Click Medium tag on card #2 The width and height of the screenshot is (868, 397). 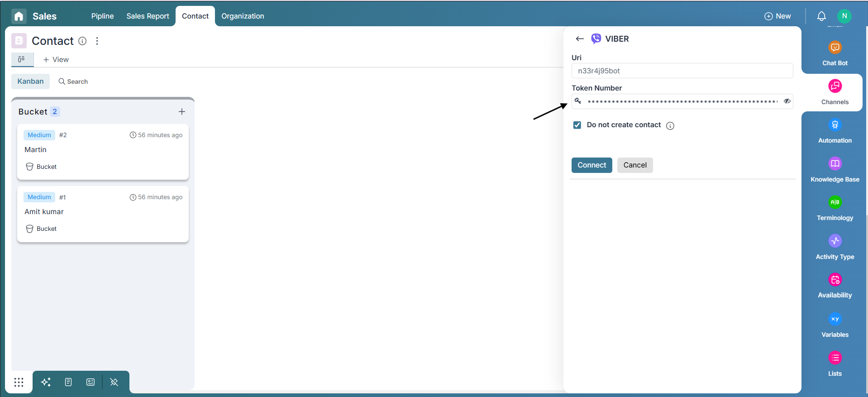coord(39,135)
